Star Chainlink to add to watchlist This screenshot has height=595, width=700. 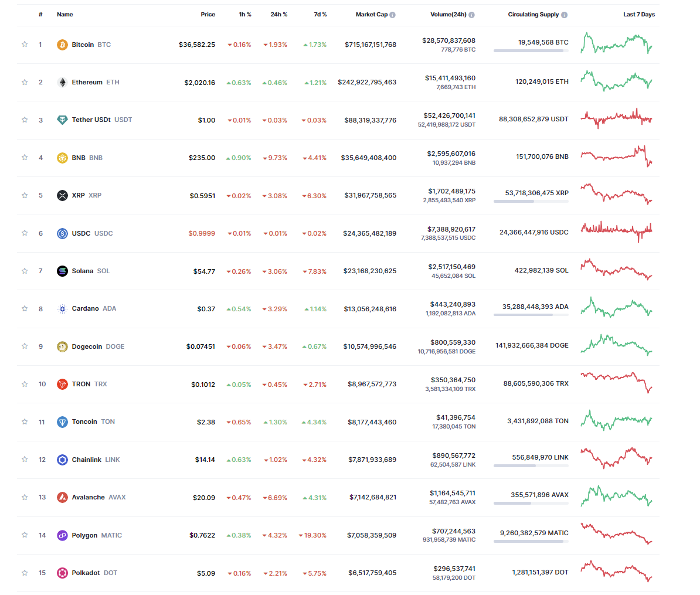tap(25, 460)
